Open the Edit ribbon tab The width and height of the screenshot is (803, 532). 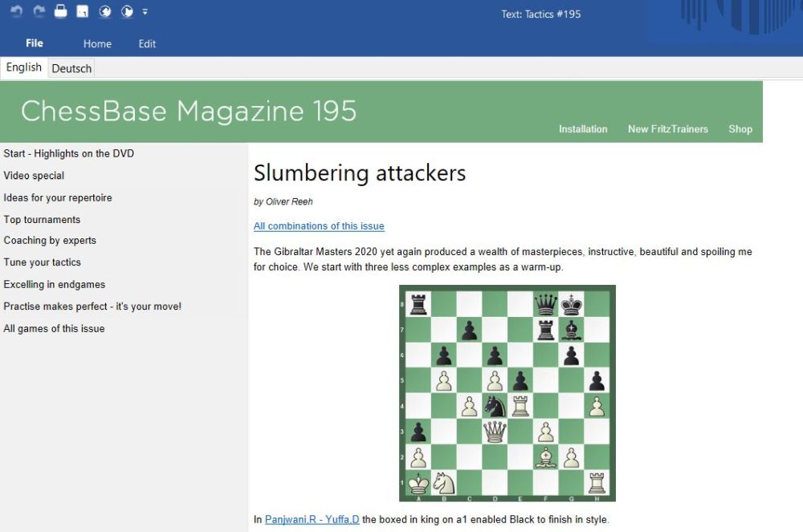click(147, 44)
